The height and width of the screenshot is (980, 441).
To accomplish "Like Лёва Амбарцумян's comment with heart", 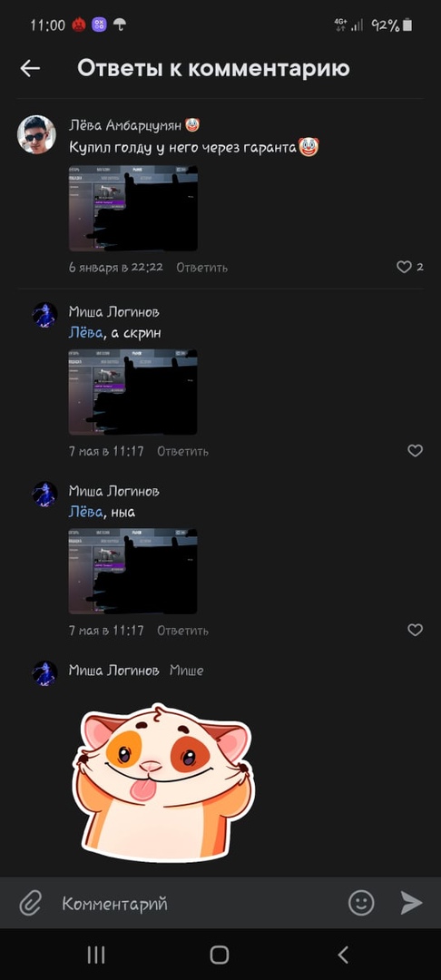I will point(404,267).
